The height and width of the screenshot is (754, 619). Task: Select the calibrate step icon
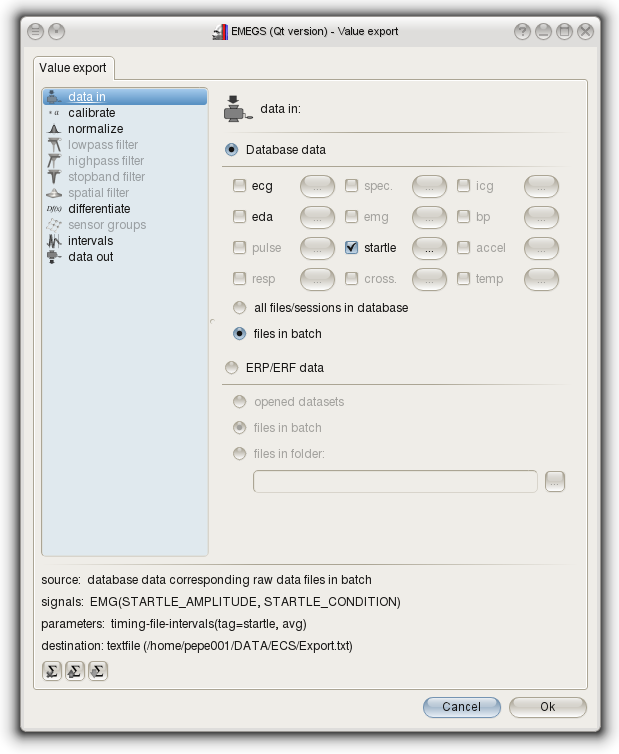(54, 113)
